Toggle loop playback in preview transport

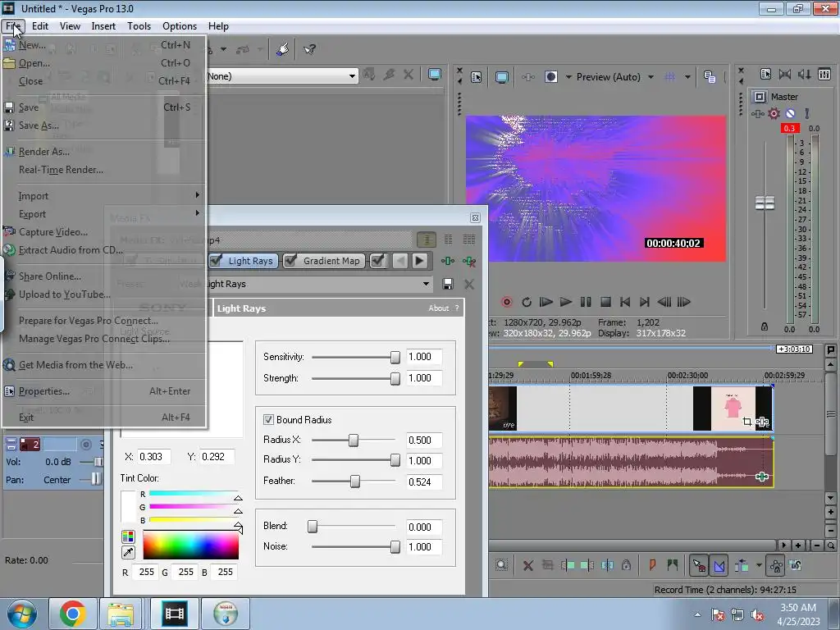point(527,302)
